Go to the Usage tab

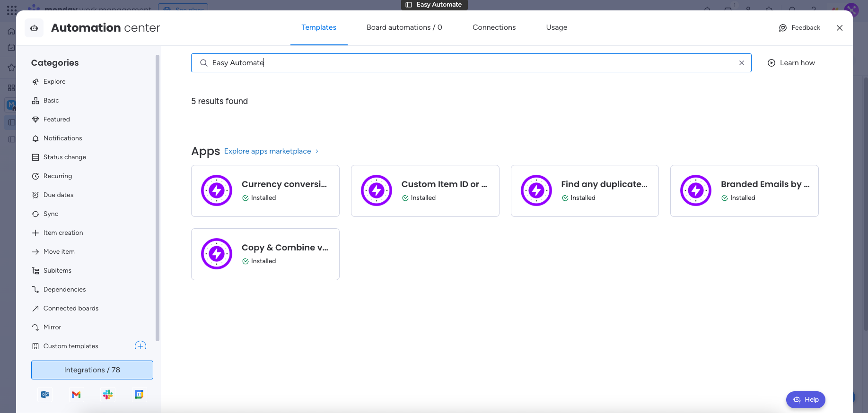pos(556,27)
